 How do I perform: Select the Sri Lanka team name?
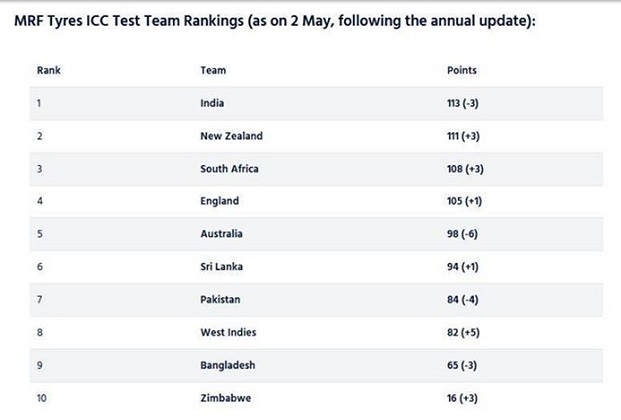point(221,267)
